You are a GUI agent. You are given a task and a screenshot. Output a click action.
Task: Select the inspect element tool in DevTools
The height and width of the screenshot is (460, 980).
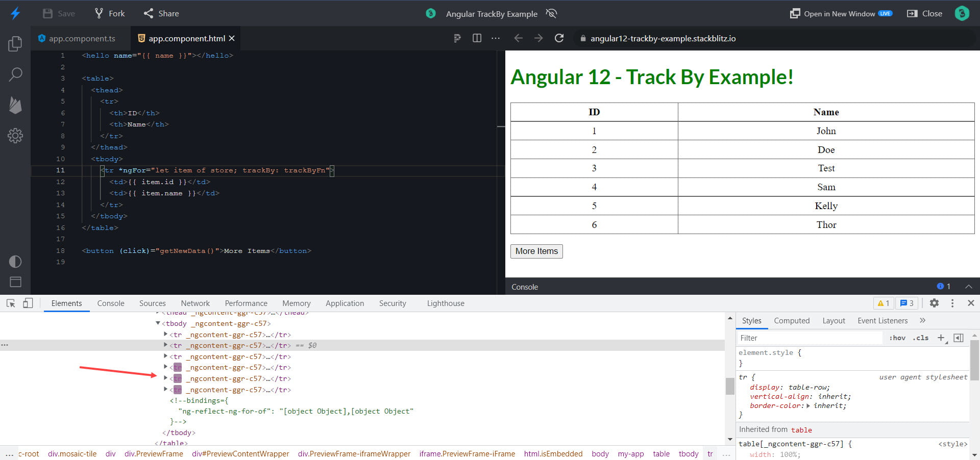(10, 303)
